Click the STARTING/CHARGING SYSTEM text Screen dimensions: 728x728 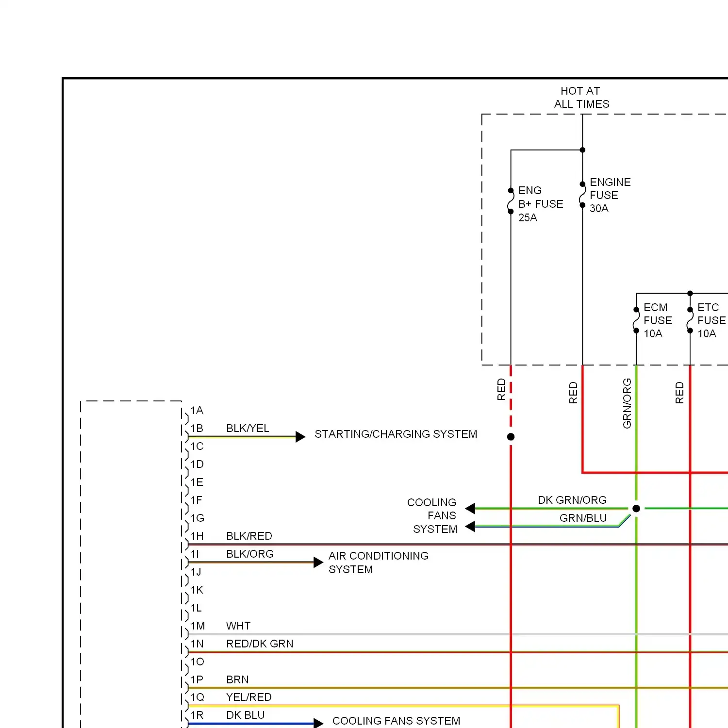[x=396, y=434]
